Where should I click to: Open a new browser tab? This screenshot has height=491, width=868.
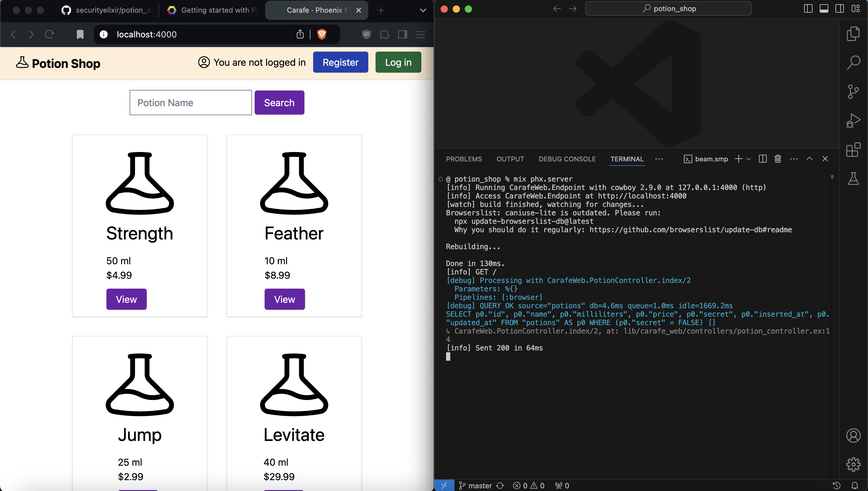pyautogui.click(x=381, y=10)
